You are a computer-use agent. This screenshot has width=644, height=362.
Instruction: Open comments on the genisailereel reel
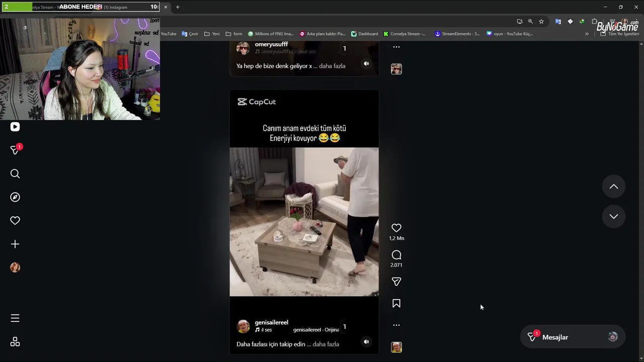pos(396,255)
